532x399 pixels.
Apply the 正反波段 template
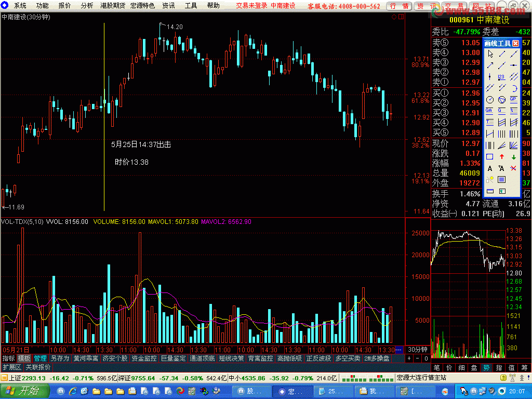coord(318,358)
